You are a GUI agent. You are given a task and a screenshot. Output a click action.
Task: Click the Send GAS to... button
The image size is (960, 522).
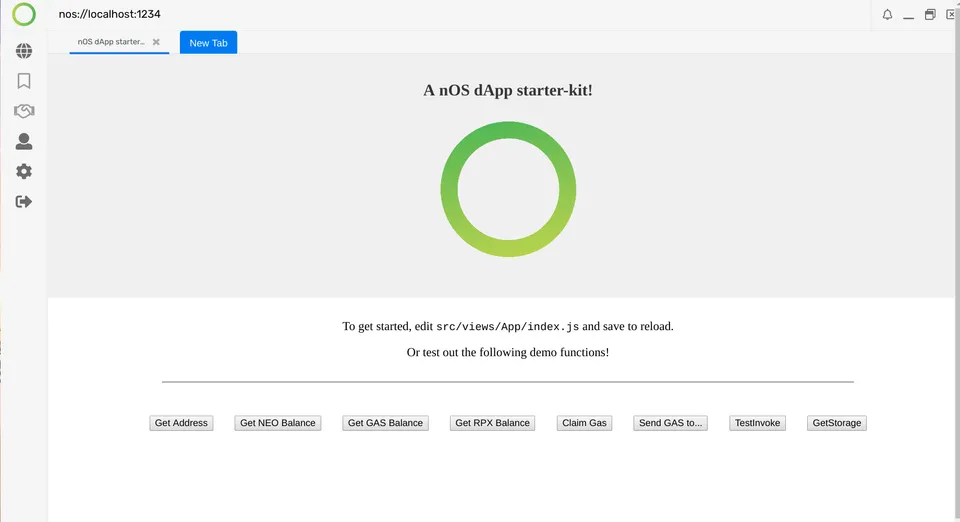(x=670, y=423)
